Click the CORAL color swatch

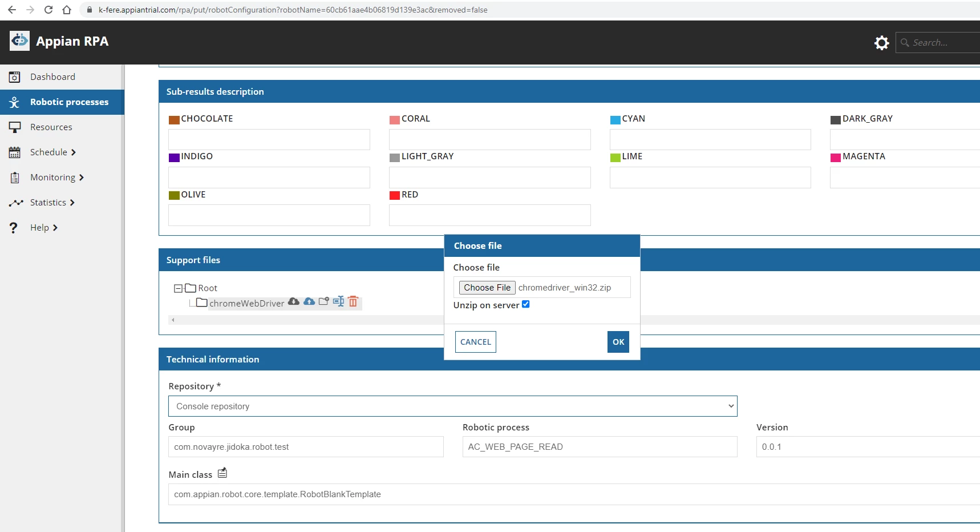(x=395, y=120)
